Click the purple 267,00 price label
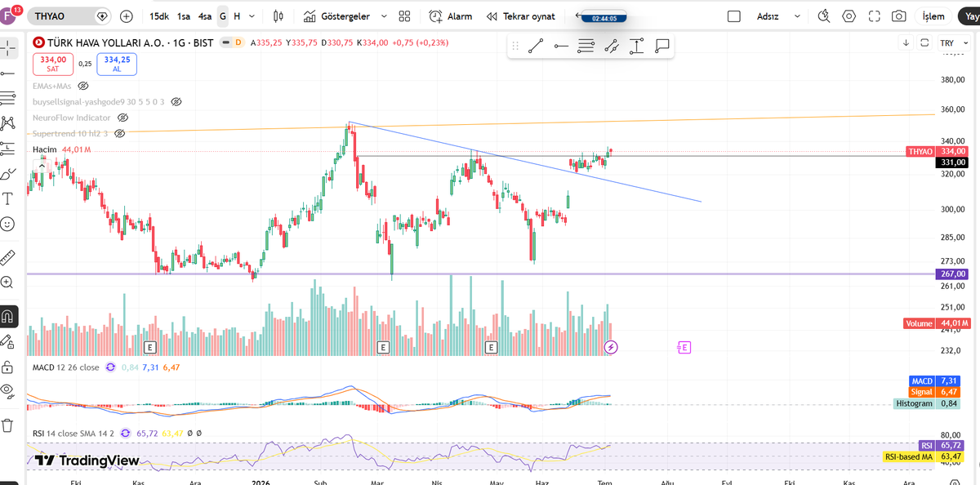The height and width of the screenshot is (485, 980). 952,274
